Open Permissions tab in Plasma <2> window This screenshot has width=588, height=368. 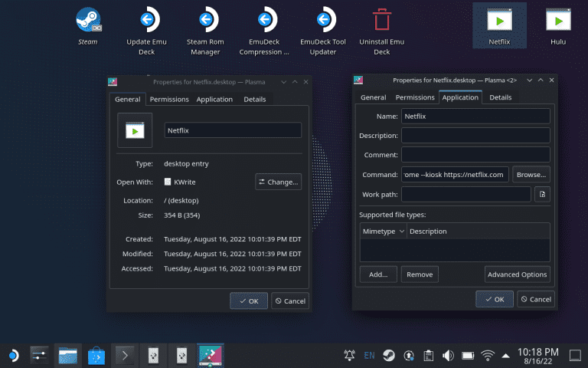pyautogui.click(x=415, y=97)
